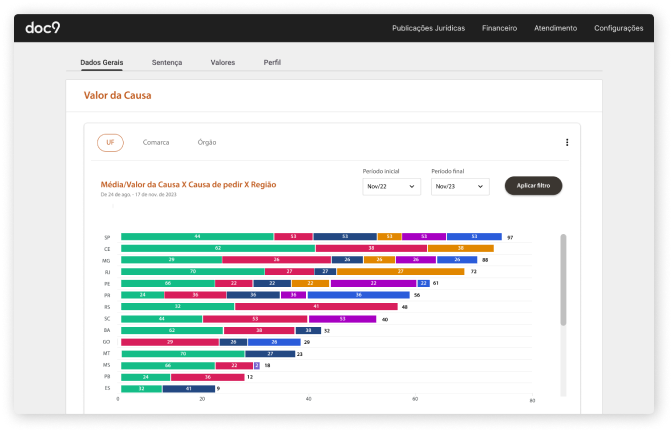The image size is (672, 432).
Task: Click the green segment of MS bar
Action: point(168,366)
